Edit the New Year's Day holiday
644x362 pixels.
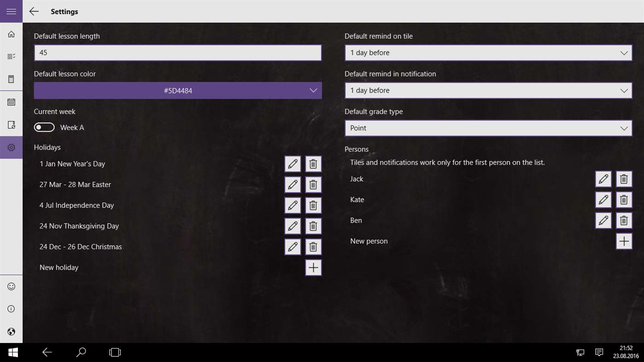(293, 164)
